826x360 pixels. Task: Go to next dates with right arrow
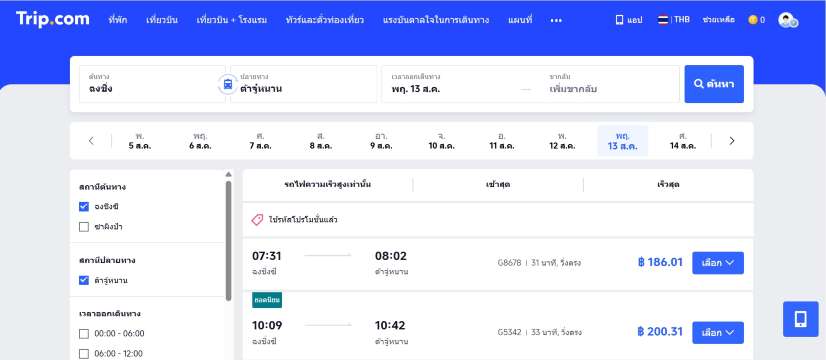click(731, 141)
